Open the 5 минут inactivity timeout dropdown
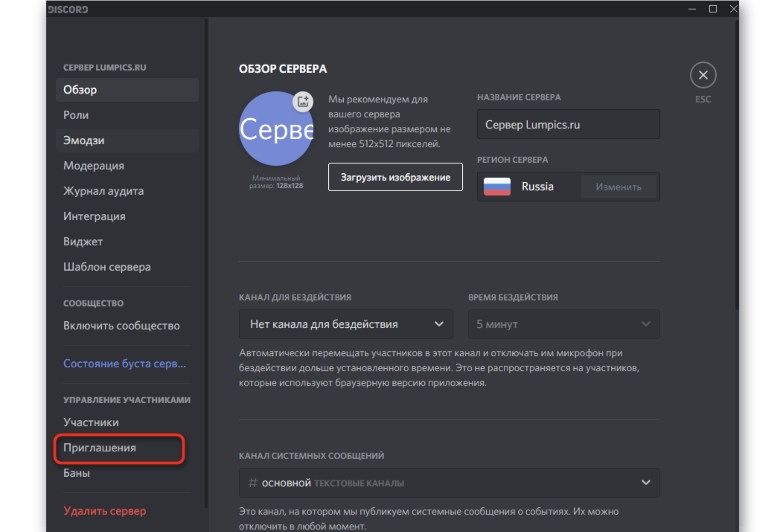The image size is (775, 532). point(563,324)
